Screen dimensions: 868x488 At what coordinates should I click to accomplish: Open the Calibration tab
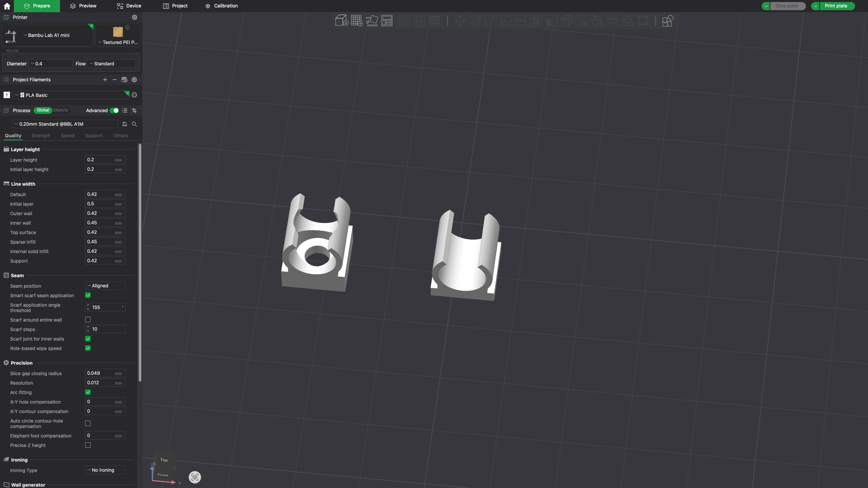tap(221, 6)
